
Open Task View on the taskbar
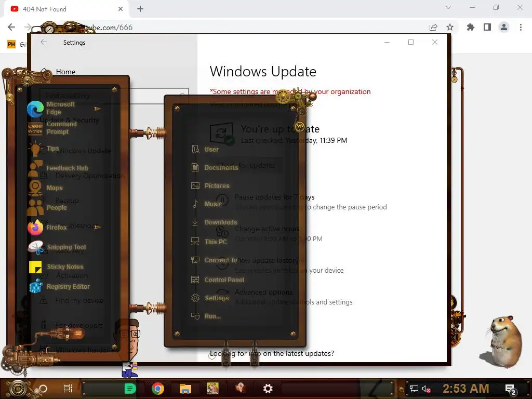point(68,389)
